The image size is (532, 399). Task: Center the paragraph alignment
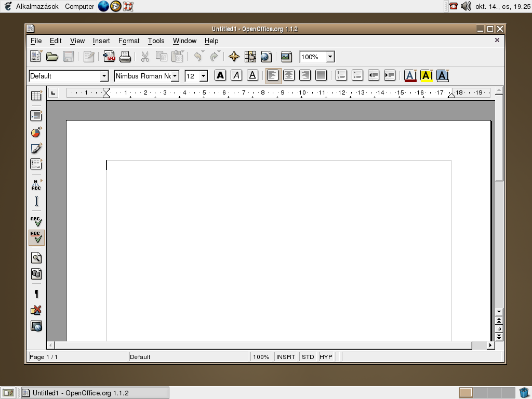coord(289,75)
